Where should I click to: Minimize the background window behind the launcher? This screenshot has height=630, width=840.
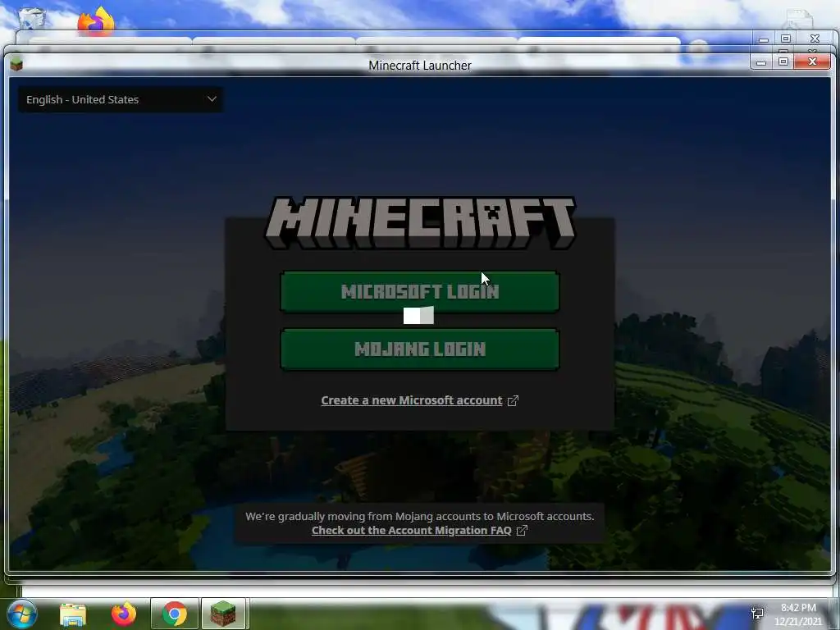[x=764, y=39]
